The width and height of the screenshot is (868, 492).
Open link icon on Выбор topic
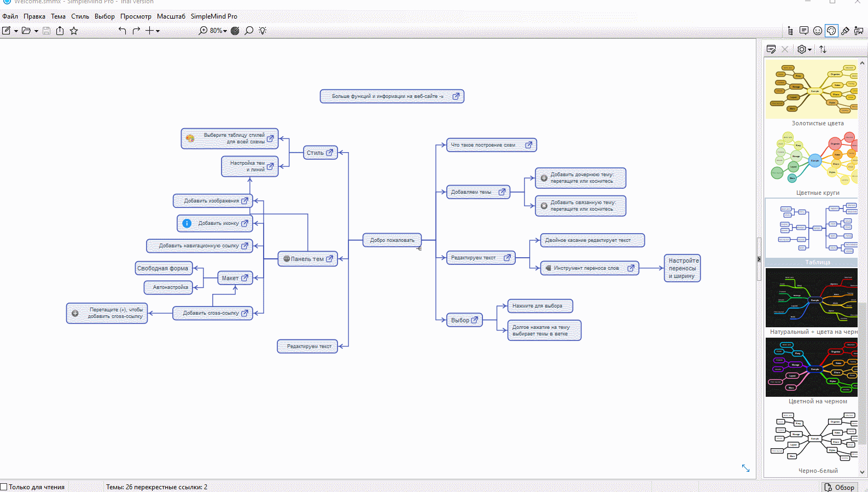475,320
